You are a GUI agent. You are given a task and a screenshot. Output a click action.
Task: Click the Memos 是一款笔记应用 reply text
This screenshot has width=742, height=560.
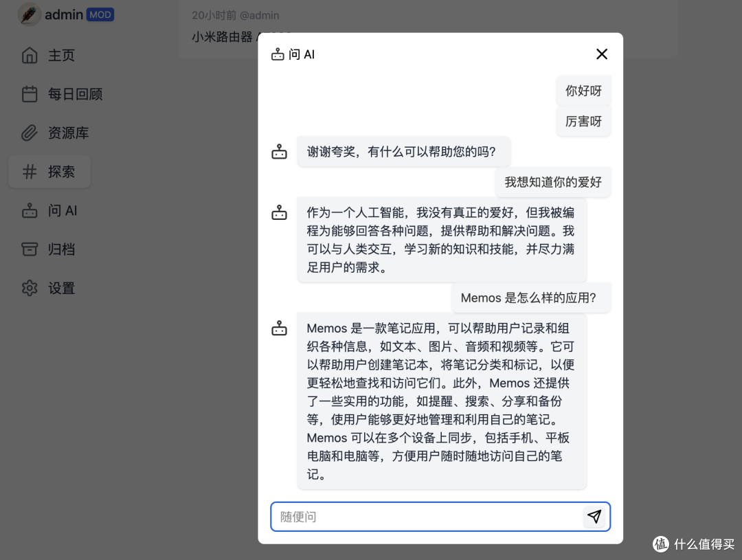click(442, 401)
